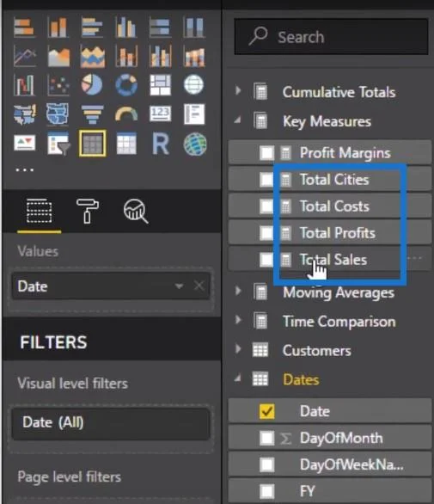
Task: Choose the scatter chart visualization
Action: pyautogui.click(x=58, y=85)
